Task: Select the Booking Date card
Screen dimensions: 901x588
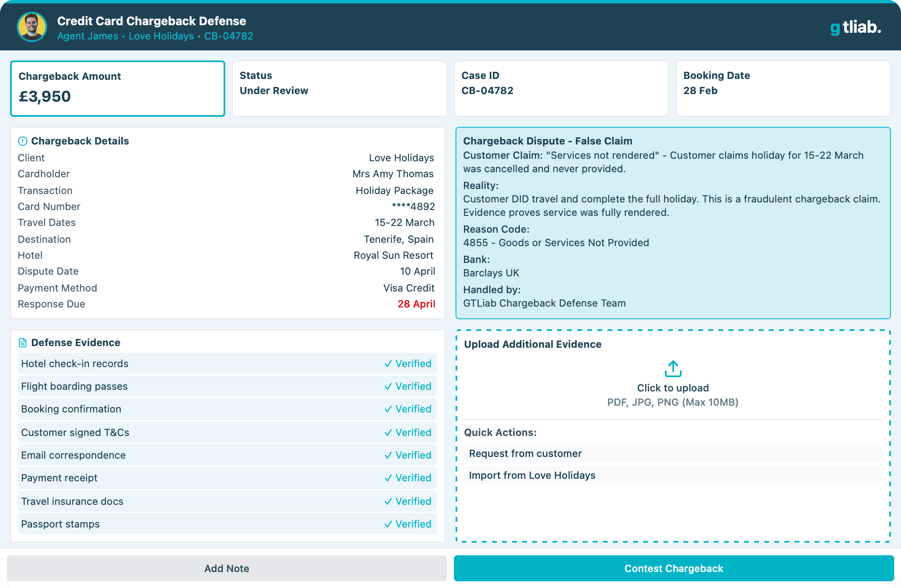Action: tap(783, 89)
